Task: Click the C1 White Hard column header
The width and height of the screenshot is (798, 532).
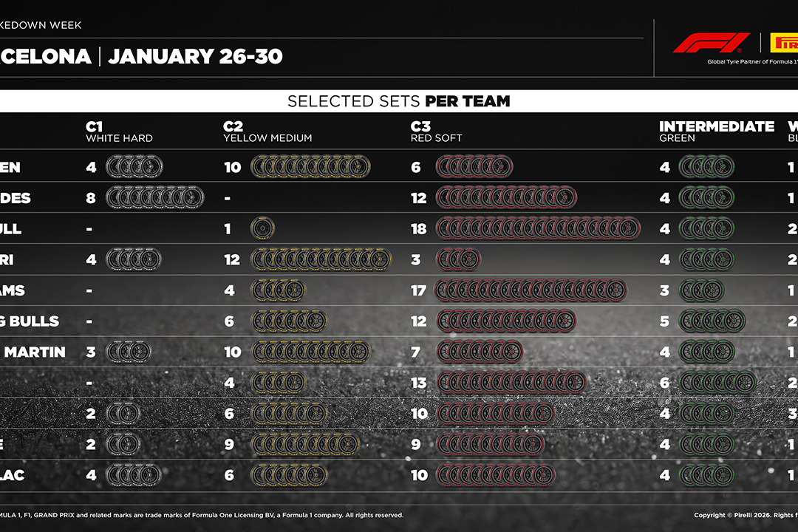Action: point(119,132)
